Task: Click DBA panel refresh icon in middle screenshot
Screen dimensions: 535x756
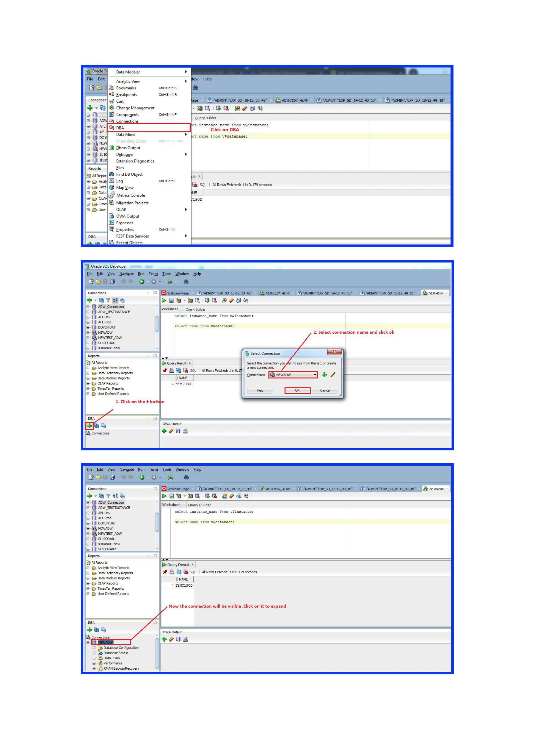Action: click(97, 426)
